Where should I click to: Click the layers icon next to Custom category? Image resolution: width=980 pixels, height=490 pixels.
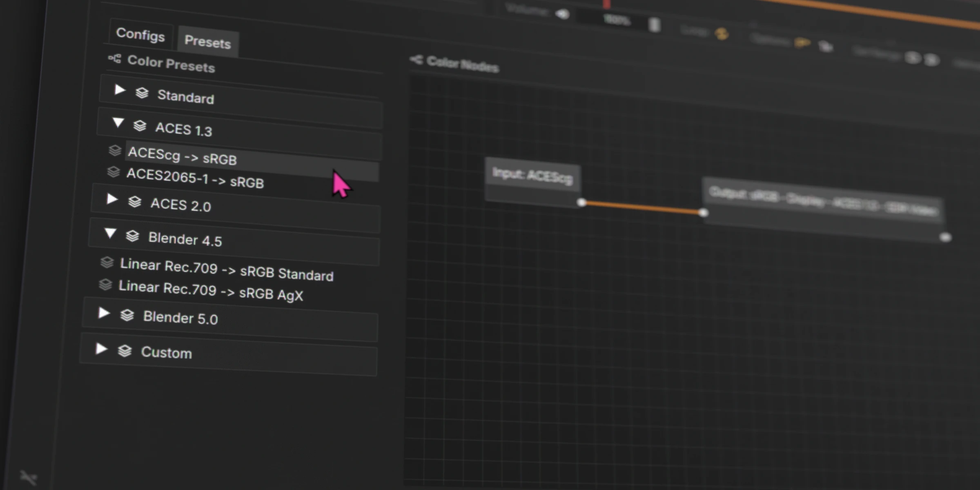pyautogui.click(x=125, y=350)
